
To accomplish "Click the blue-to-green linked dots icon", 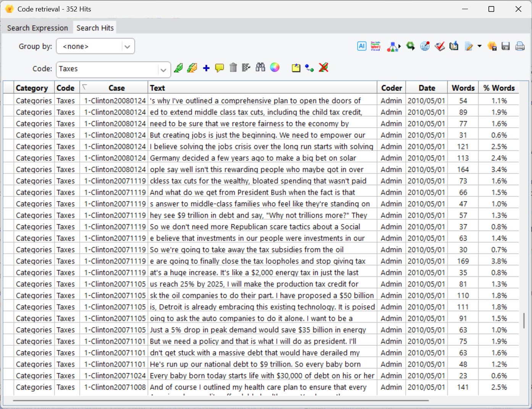I will [x=309, y=68].
